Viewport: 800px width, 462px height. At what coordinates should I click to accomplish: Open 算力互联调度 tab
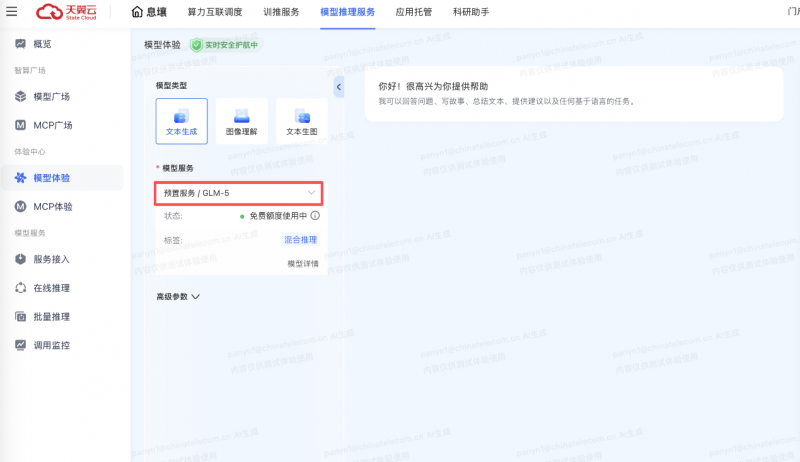(x=215, y=12)
